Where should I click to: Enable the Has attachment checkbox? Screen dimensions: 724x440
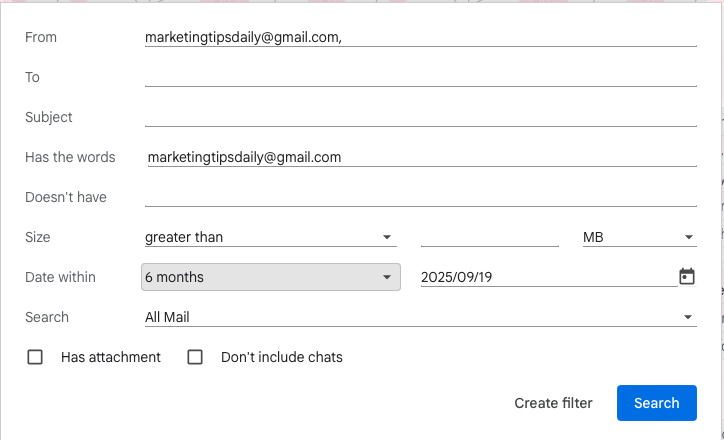pyautogui.click(x=35, y=357)
